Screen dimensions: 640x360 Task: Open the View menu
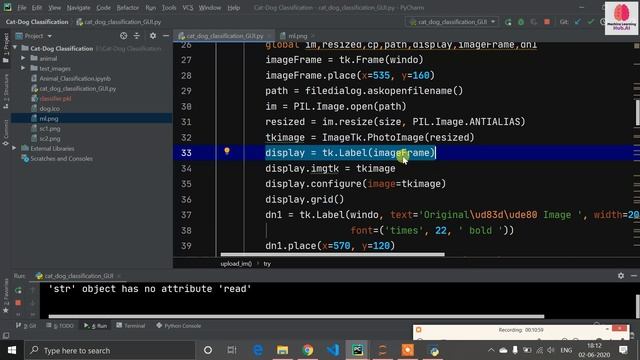[x=54, y=8]
